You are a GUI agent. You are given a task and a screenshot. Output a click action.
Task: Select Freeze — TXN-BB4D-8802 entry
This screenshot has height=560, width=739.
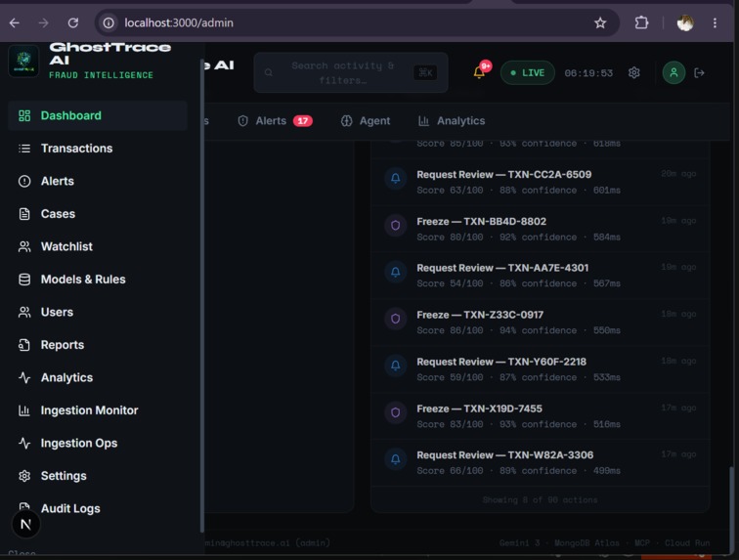(541, 229)
